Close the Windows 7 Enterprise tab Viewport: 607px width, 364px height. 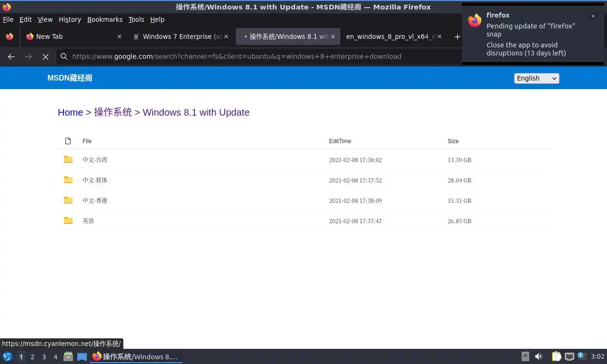click(x=226, y=36)
